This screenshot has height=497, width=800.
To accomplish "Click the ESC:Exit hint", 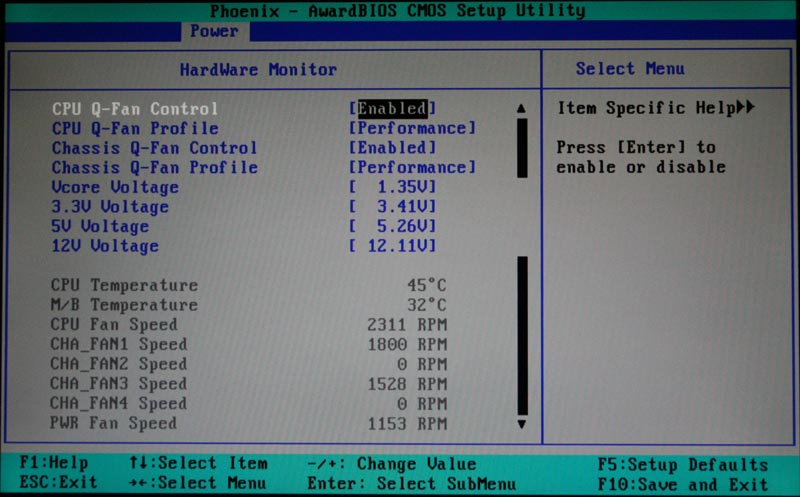I will tap(58, 482).
